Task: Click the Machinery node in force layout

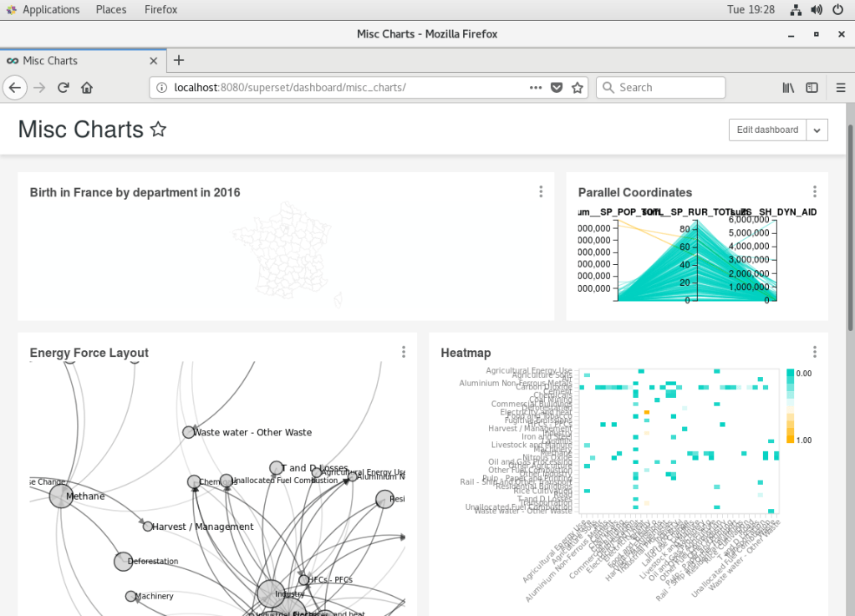Action: pyautogui.click(x=130, y=597)
